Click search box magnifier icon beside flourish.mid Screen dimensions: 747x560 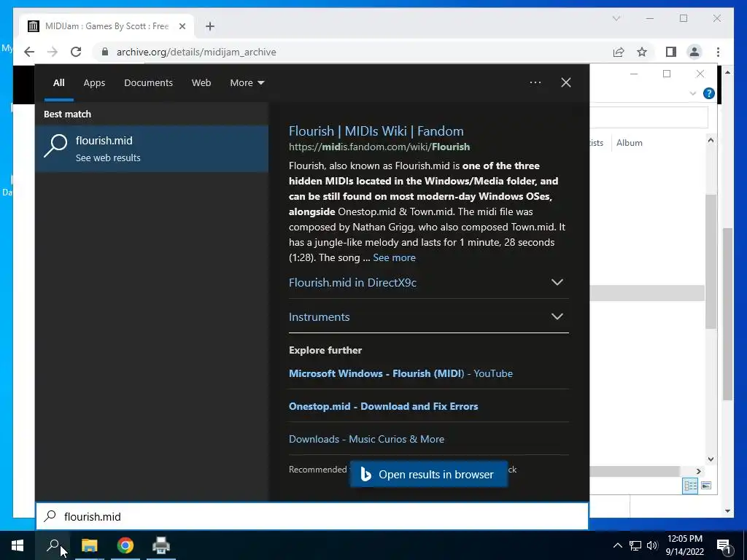point(50,516)
